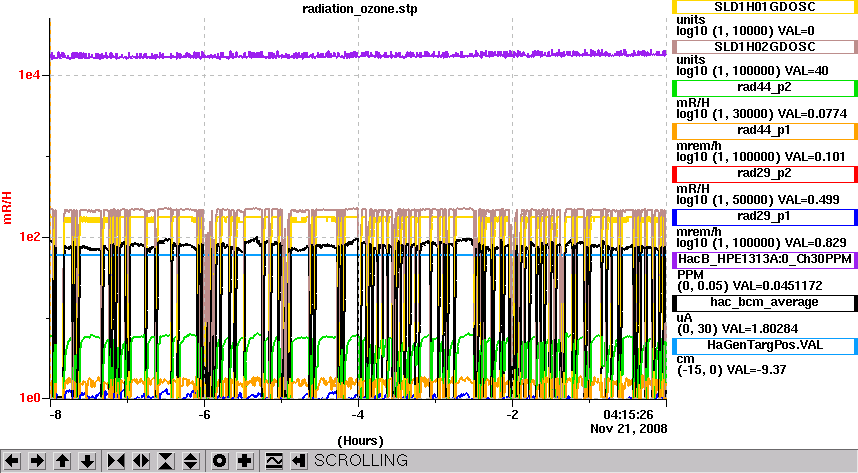Select the hac_bcm_average legend entry
Viewport: 858px width, 473px height.
tap(764, 302)
